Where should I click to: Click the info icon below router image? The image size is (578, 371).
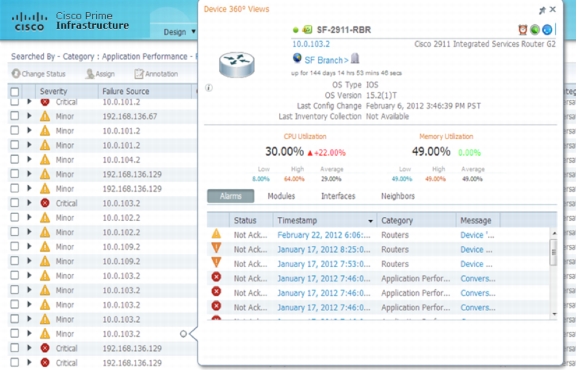(x=209, y=88)
